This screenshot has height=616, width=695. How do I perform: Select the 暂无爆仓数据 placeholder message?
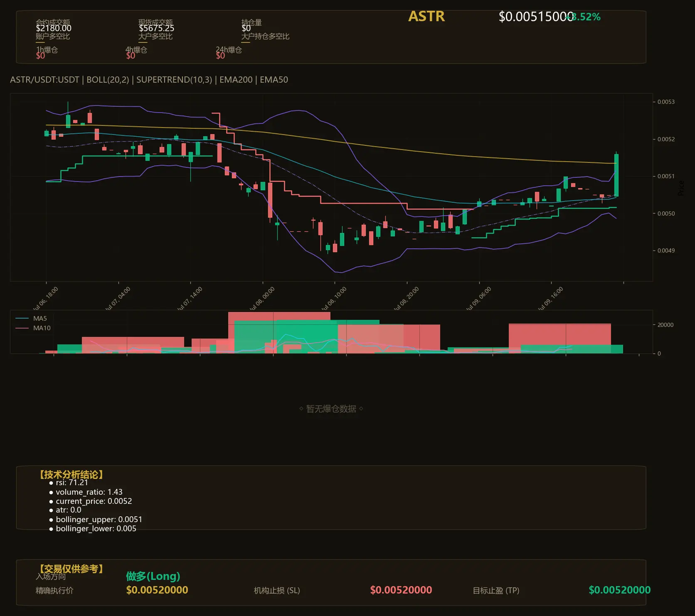coord(331,409)
